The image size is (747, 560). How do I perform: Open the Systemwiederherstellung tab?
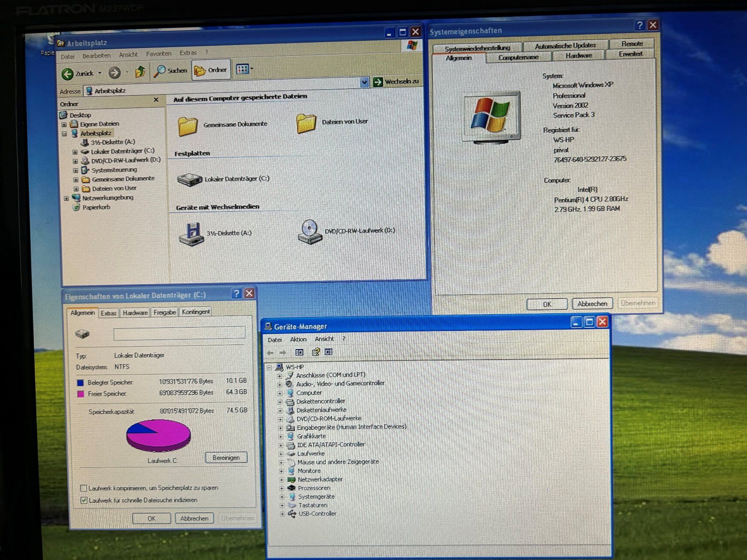click(477, 48)
